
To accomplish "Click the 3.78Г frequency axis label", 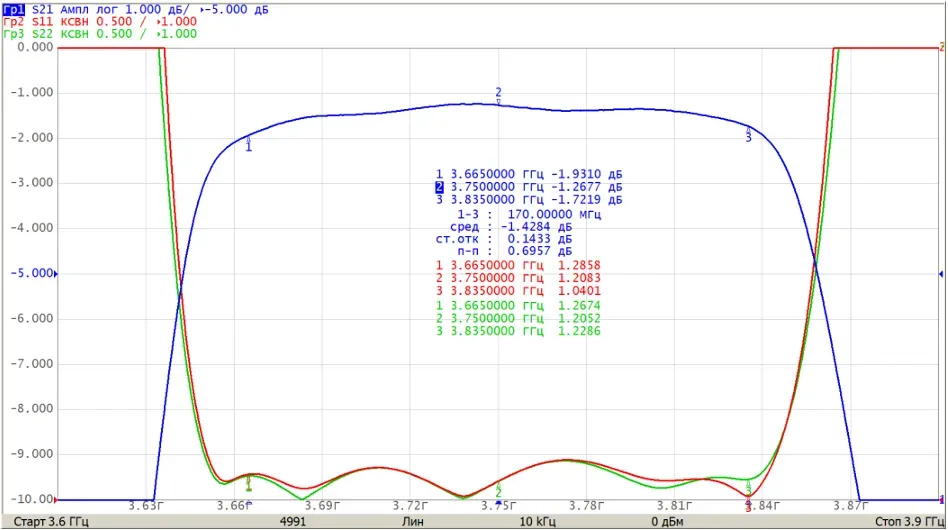I will [x=586, y=506].
